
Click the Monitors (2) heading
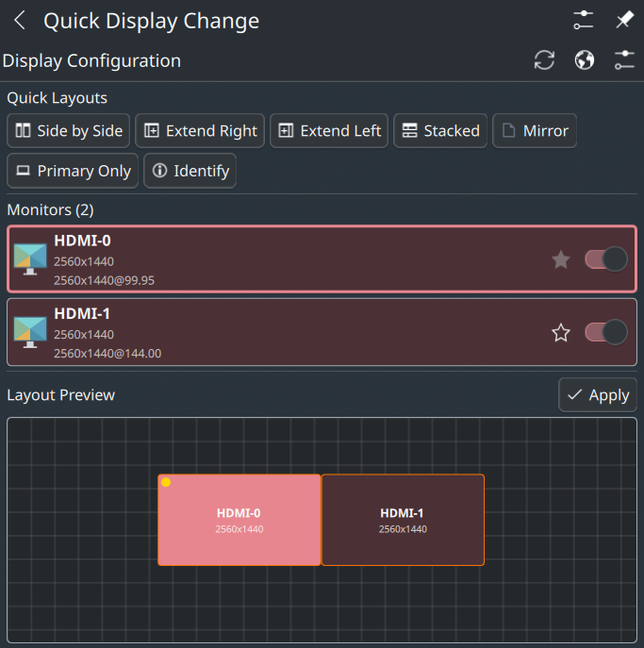(x=50, y=210)
